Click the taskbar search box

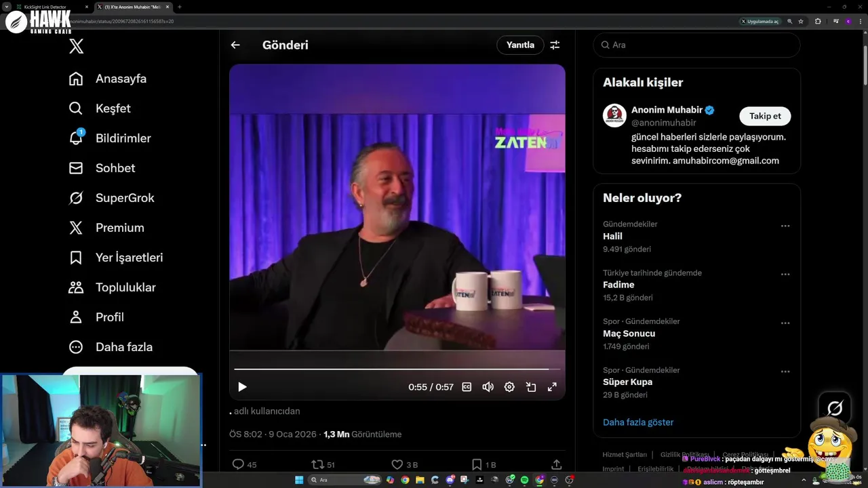tap(345, 480)
